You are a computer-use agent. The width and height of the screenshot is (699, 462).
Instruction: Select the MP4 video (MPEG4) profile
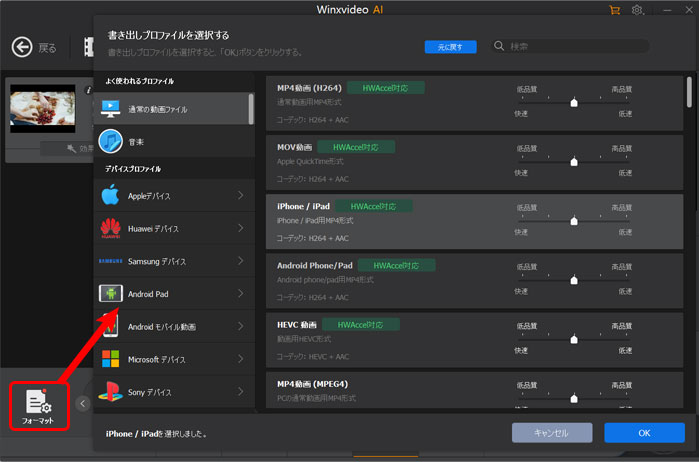coord(474,390)
